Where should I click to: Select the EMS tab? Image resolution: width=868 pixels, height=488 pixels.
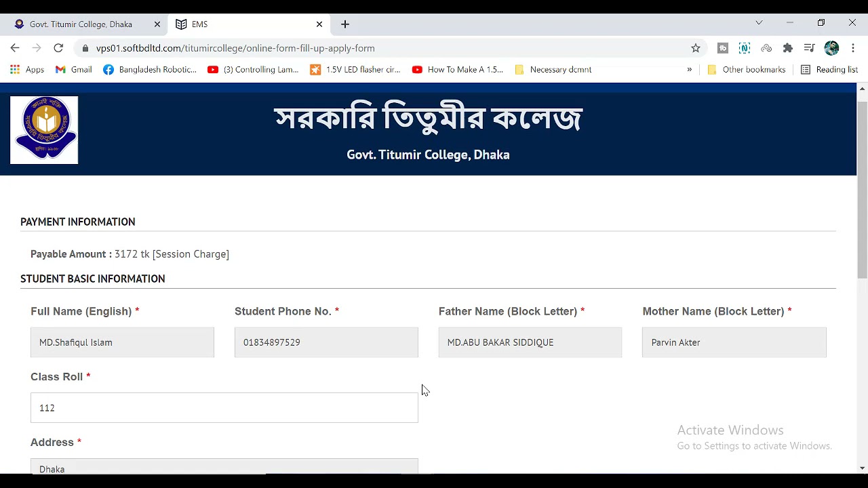[248, 24]
